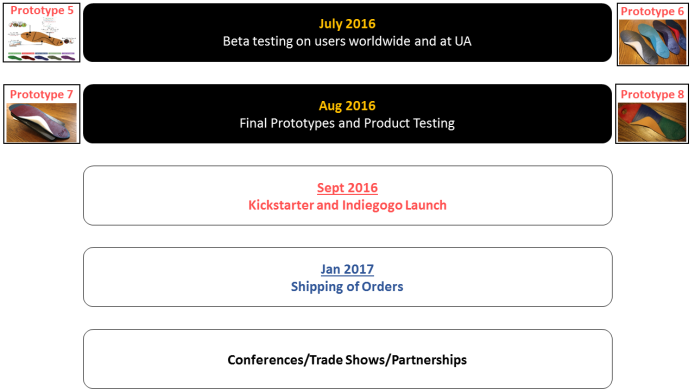The width and height of the screenshot is (695, 391).
Task: Select the Prototype 7 insole image
Action: point(42,122)
